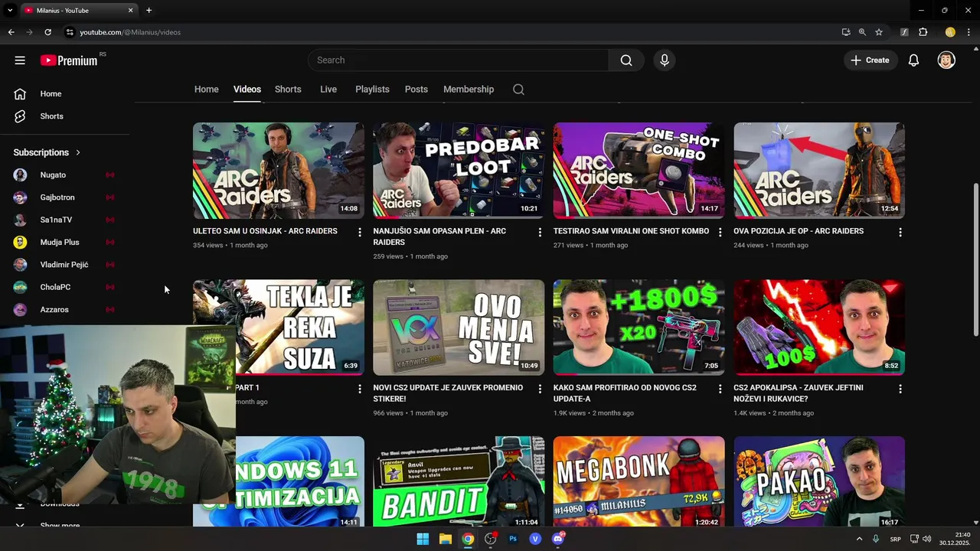
Task: Go back using browser back arrow
Action: (11, 32)
